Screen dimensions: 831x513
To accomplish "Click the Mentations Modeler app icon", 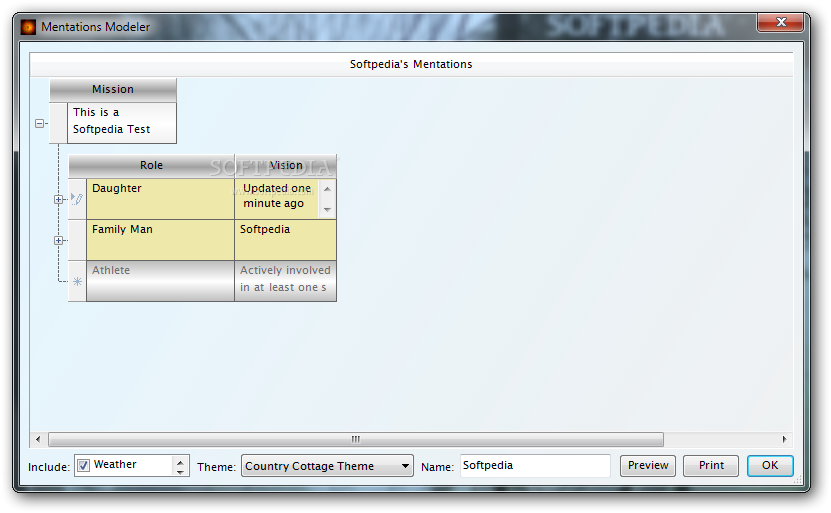I will [28, 27].
